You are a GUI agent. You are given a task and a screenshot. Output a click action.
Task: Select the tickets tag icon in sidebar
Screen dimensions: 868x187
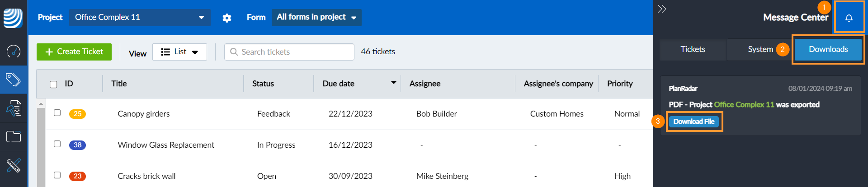pos(14,80)
